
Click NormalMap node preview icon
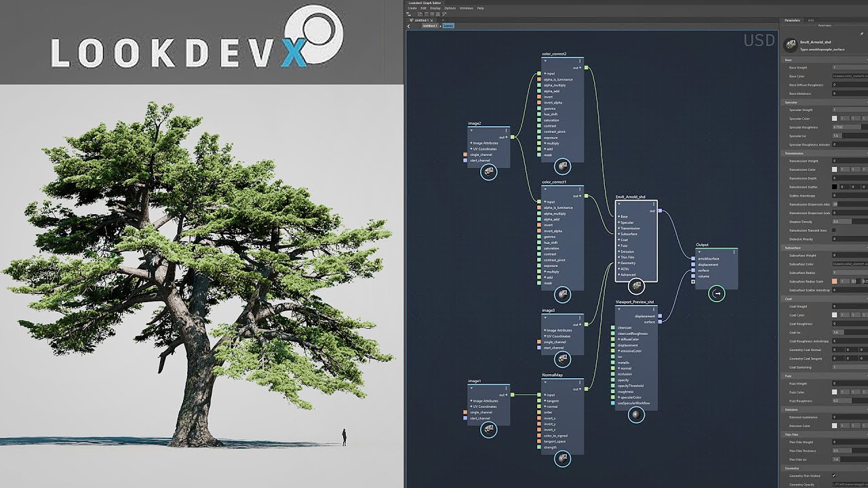562,459
